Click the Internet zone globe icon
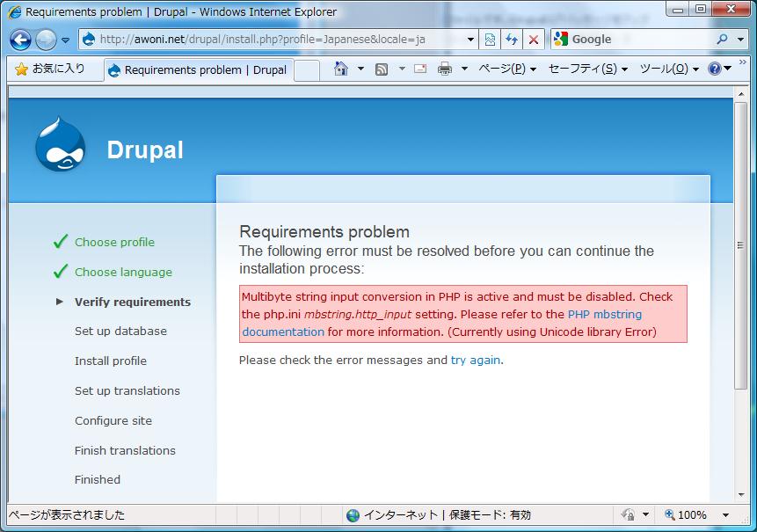The height and width of the screenshot is (532, 757). point(353,515)
